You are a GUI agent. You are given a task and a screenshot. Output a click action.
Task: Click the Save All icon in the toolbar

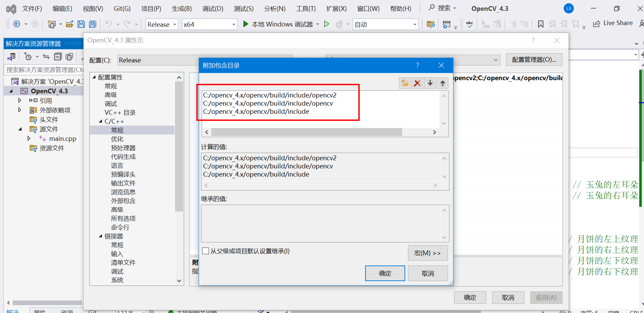[92, 24]
